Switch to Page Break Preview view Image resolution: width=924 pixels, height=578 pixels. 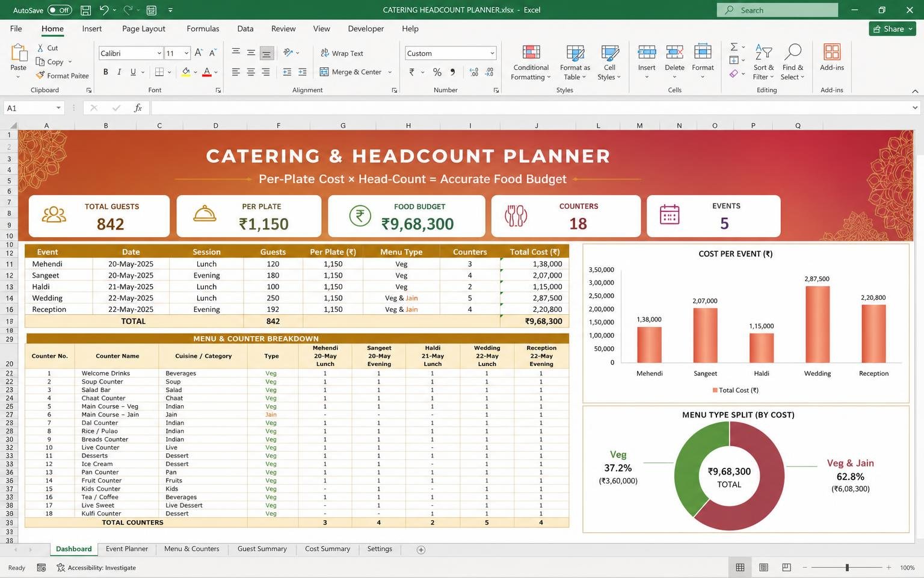pos(786,568)
